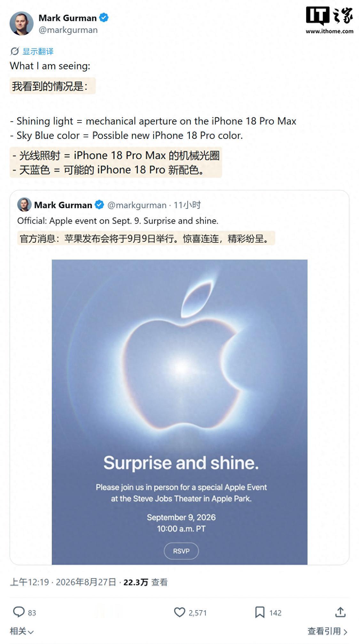Click the tweet timestamp 上午12:19 · 2026年8月27日
The height and width of the screenshot is (644, 359).
(x=63, y=582)
